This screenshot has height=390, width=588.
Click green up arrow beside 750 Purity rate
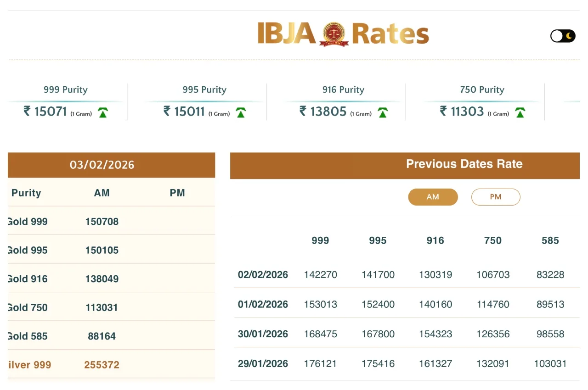(520, 113)
